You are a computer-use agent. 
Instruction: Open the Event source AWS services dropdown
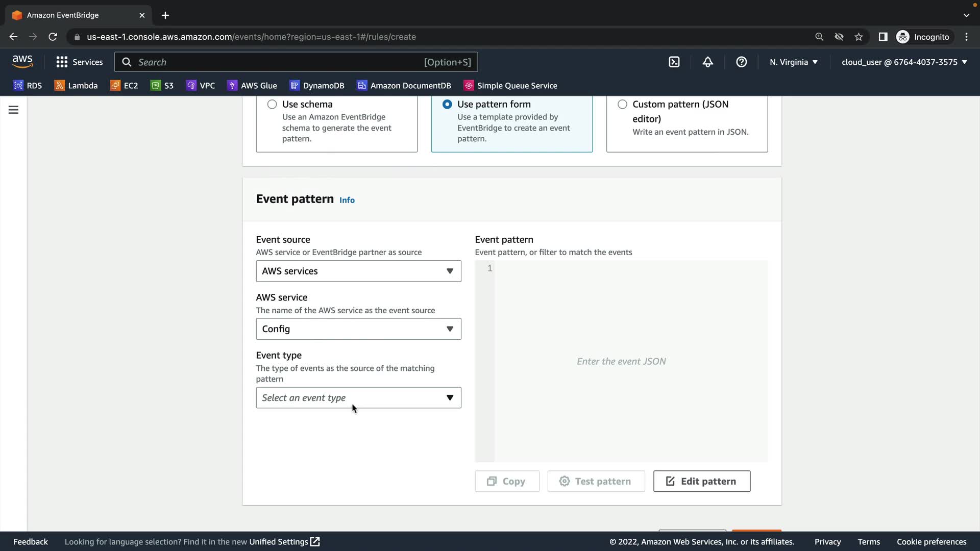[x=358, y=271]
